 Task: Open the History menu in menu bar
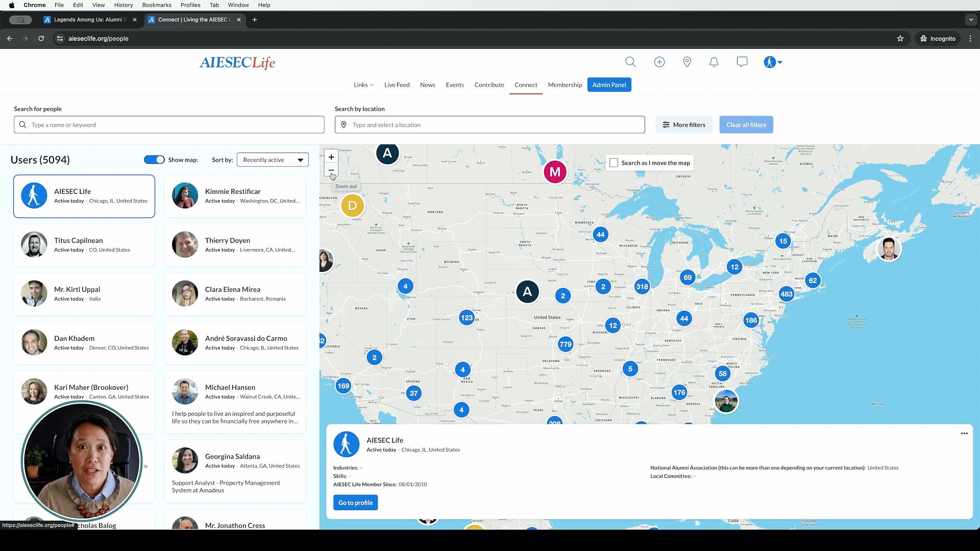pyautogui.click(x=123, y=5)
